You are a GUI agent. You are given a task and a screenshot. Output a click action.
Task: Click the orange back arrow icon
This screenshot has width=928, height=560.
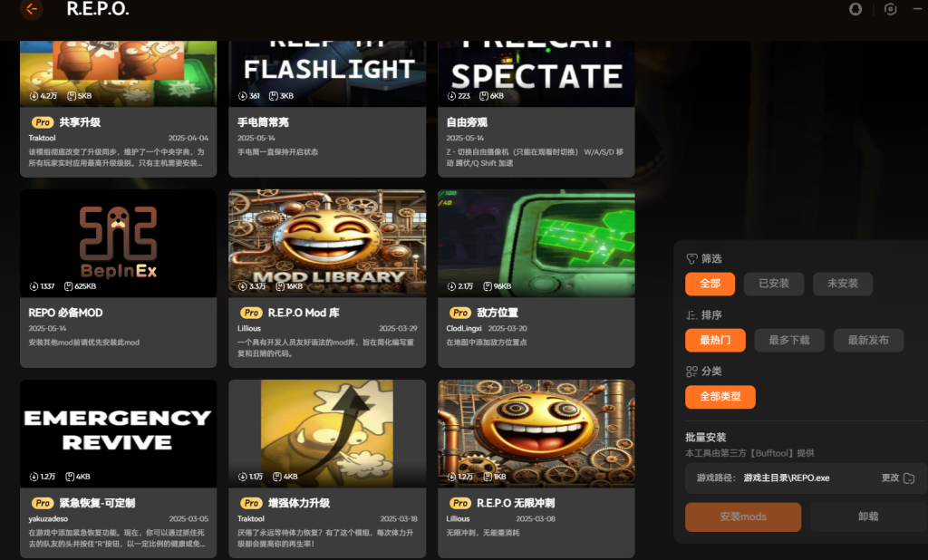click(x=32, y=9)
